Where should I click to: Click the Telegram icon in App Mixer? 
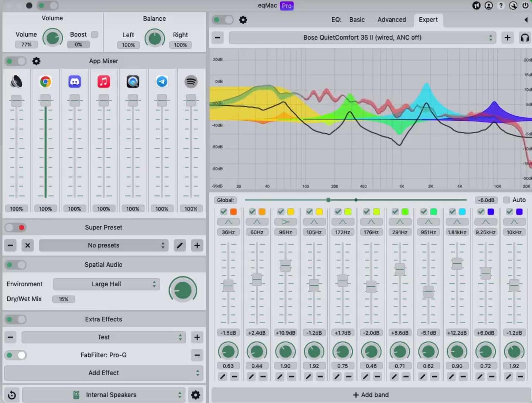[x=162, y=82]
